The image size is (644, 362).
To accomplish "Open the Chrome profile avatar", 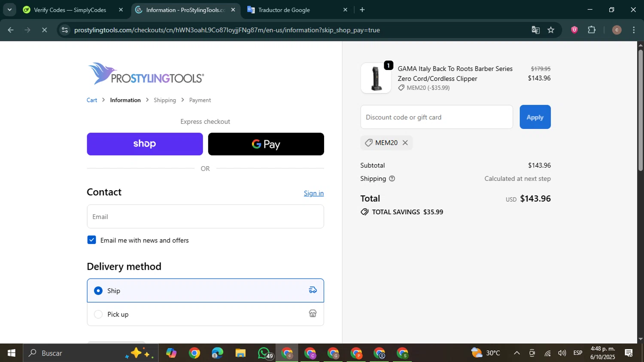I will [617, 30].
